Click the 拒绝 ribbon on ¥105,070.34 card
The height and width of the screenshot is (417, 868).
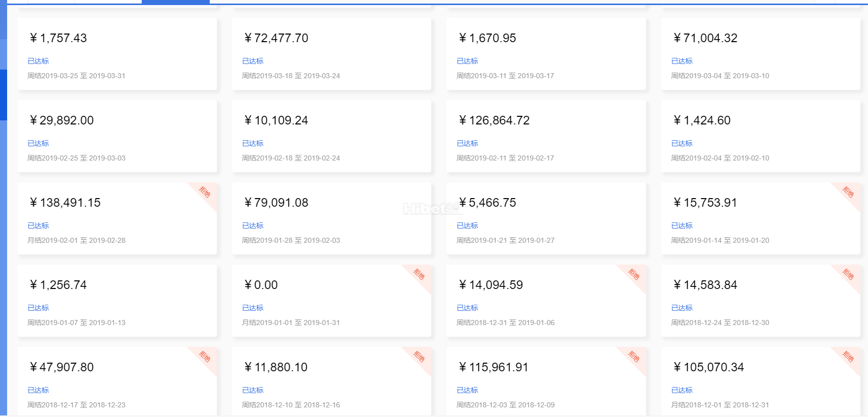(848, 357)
